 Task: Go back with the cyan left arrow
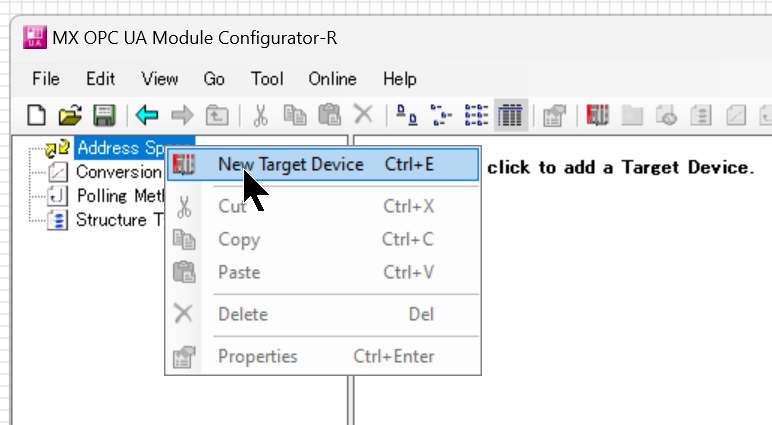point(147,116)
